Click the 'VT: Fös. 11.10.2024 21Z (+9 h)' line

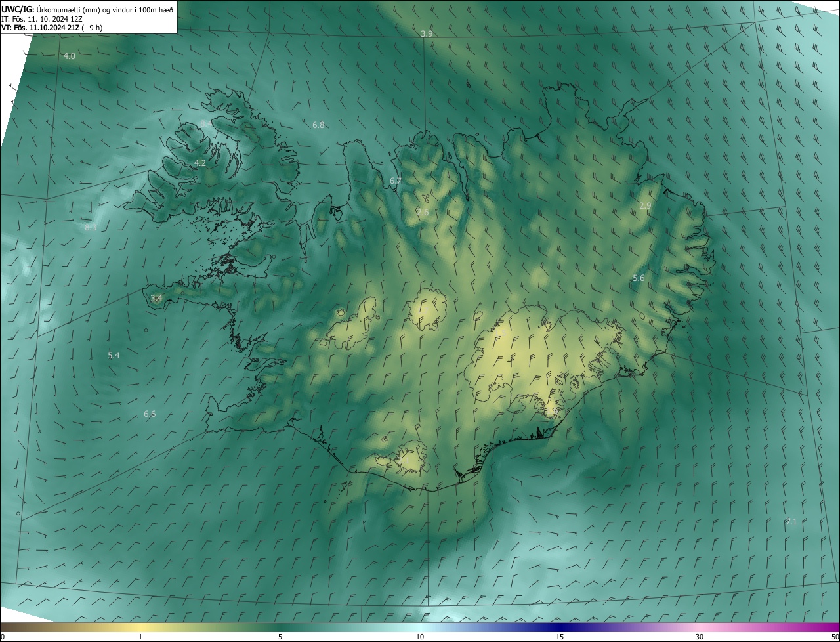52,28
